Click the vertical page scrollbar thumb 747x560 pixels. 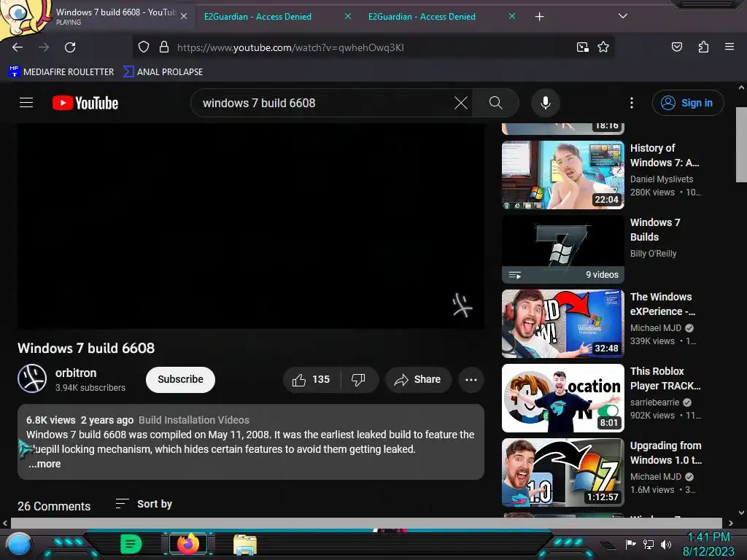click(741, 144)
